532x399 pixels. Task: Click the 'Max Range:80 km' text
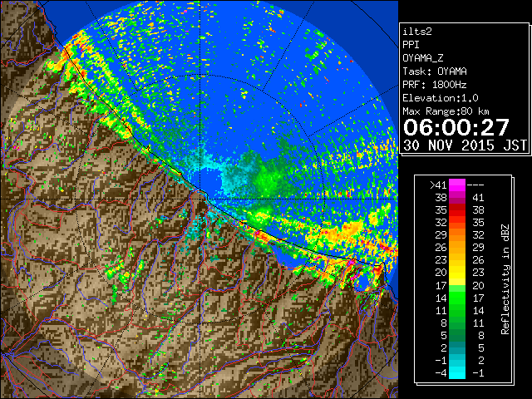click(x=446, y=111)
